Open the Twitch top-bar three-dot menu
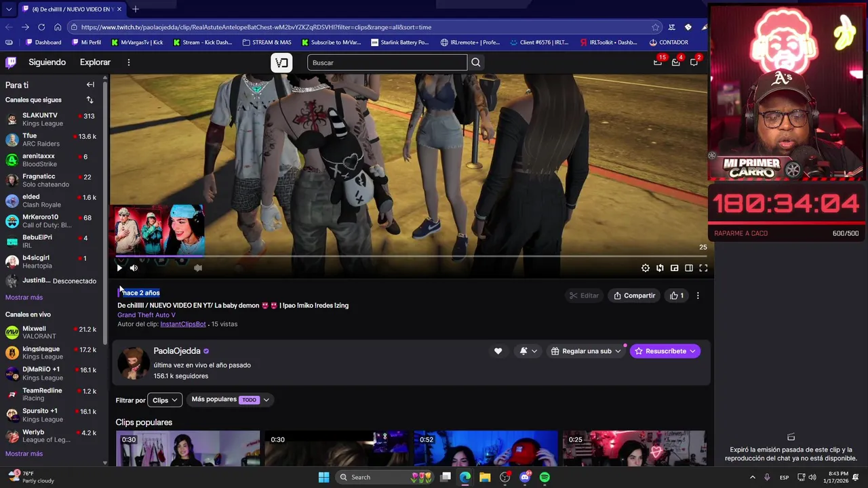868x488 pixels. coord(128,62)
